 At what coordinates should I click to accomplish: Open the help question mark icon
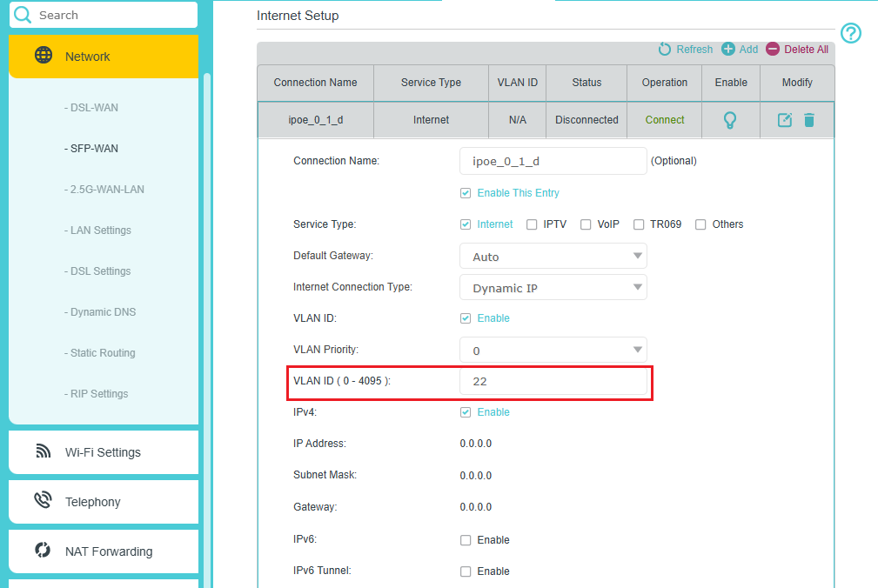coord(850,33)
